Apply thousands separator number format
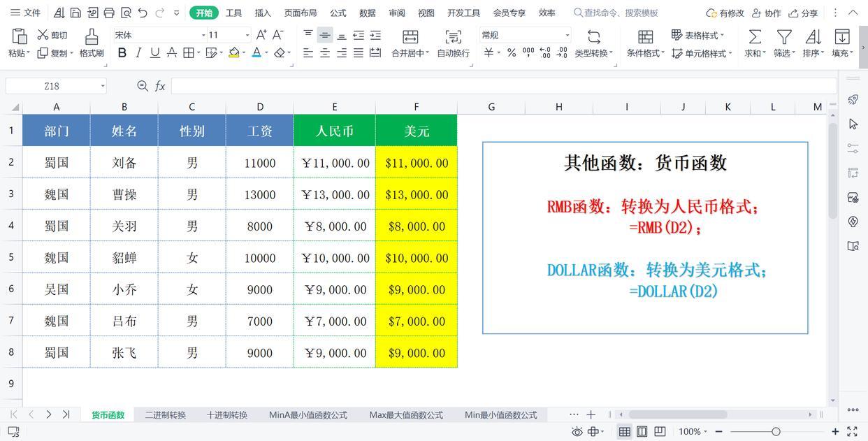 (528, 52)
